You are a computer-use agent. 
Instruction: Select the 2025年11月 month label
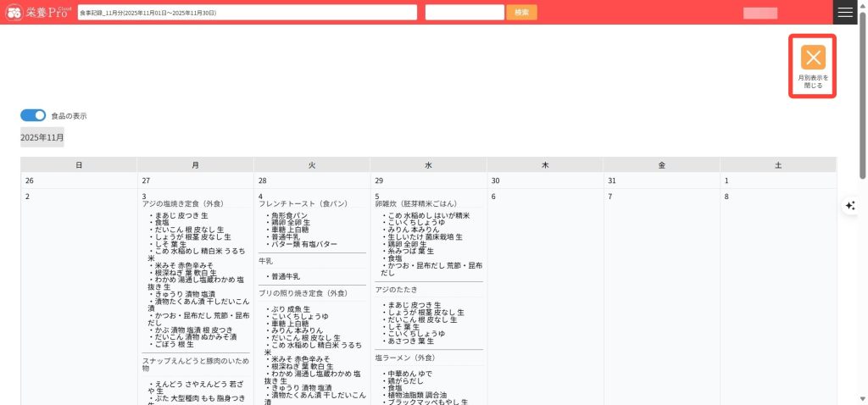point(42,137)
